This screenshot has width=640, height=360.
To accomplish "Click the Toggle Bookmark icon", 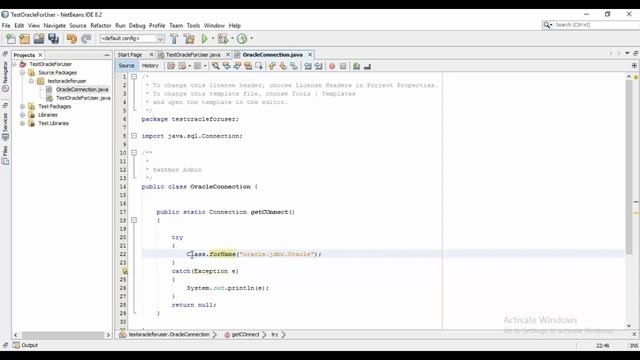I will (294, 66).
